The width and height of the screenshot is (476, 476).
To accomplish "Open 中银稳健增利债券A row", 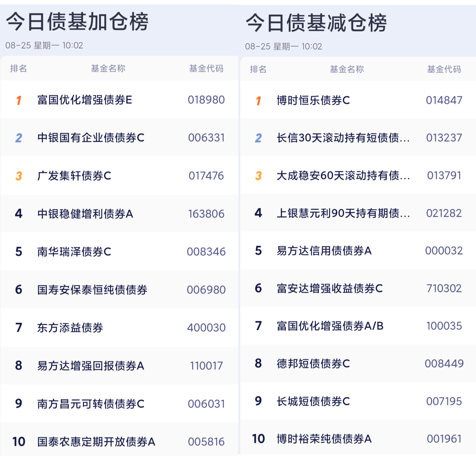I will (x=119, y=214).
